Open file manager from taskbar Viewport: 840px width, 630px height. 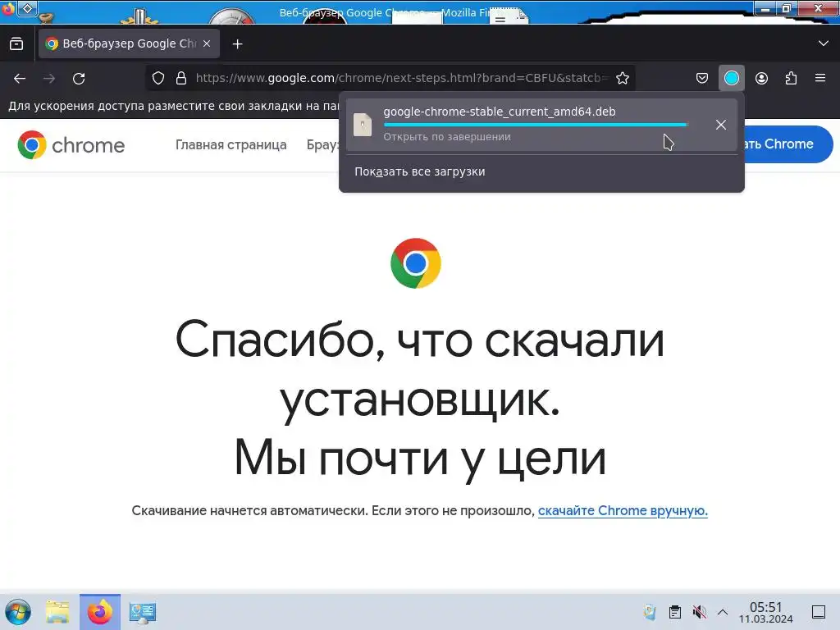(x=57, y=612)
